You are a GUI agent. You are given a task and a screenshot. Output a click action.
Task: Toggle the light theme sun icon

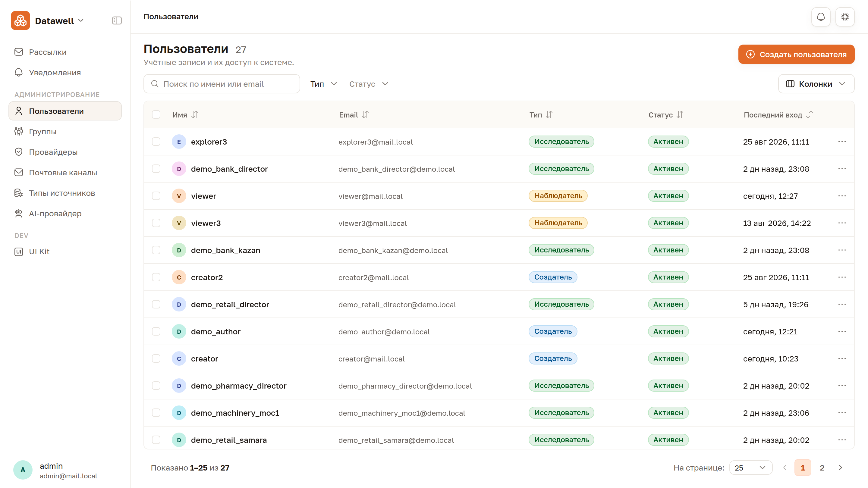(845, 17)
